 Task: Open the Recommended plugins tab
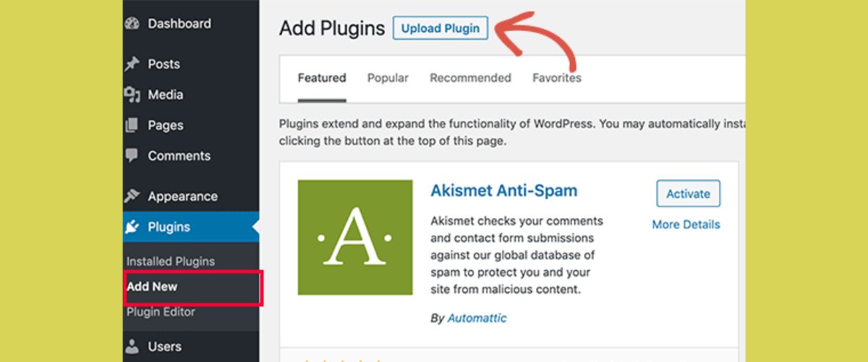(470, 78)
